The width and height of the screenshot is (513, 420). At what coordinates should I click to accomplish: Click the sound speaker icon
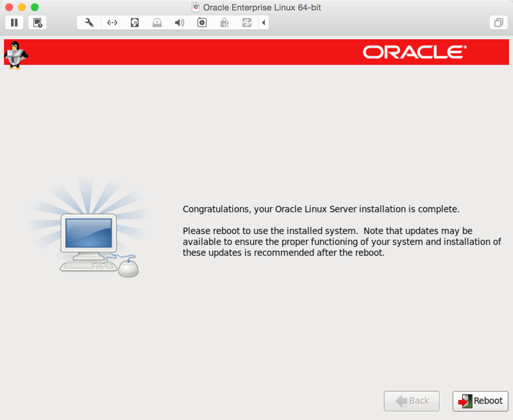[180, 22]
